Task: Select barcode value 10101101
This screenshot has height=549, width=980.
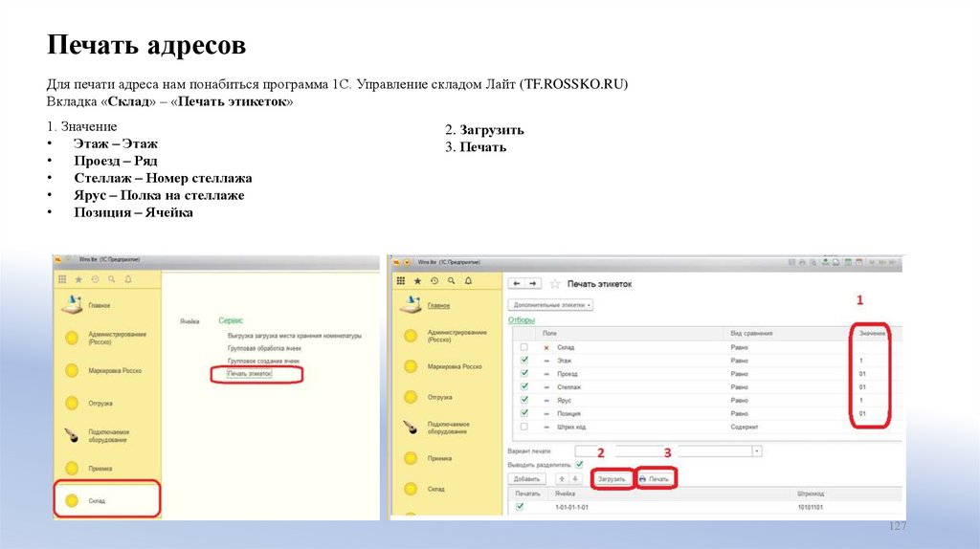Action: 810,507
